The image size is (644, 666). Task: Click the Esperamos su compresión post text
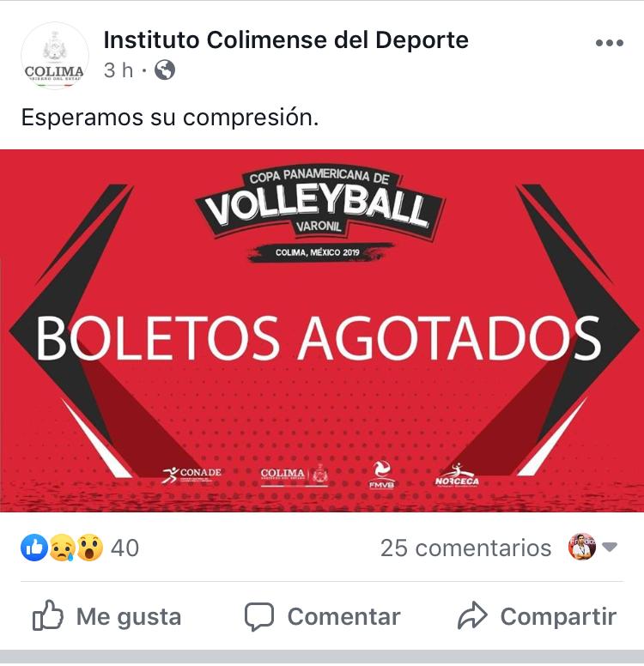(x=170, y=118)
